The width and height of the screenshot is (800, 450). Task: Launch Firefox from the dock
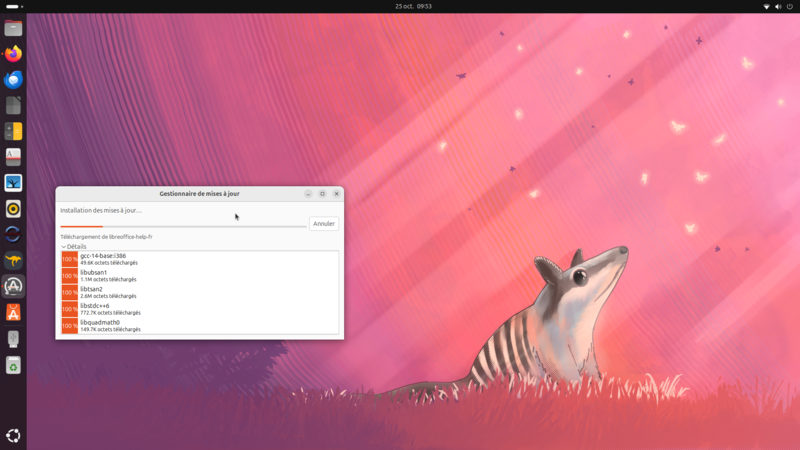[13, 54]
